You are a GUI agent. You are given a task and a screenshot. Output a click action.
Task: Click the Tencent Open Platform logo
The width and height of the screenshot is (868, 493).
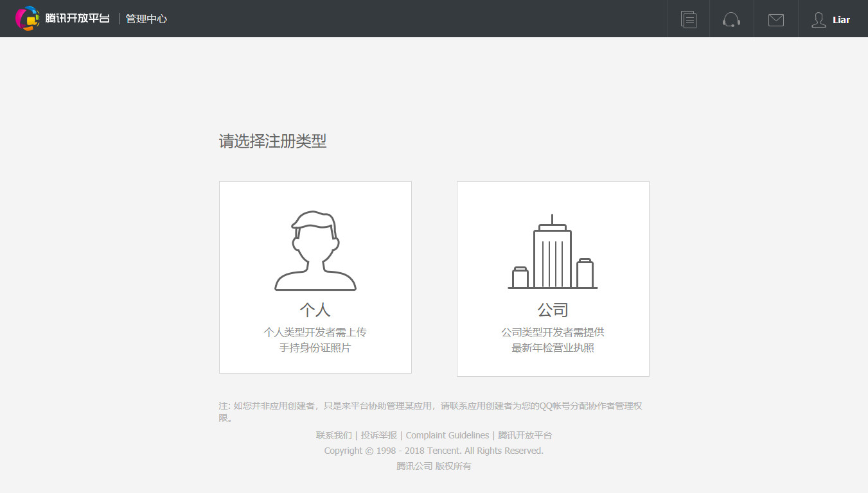click(x=63, y=18)
